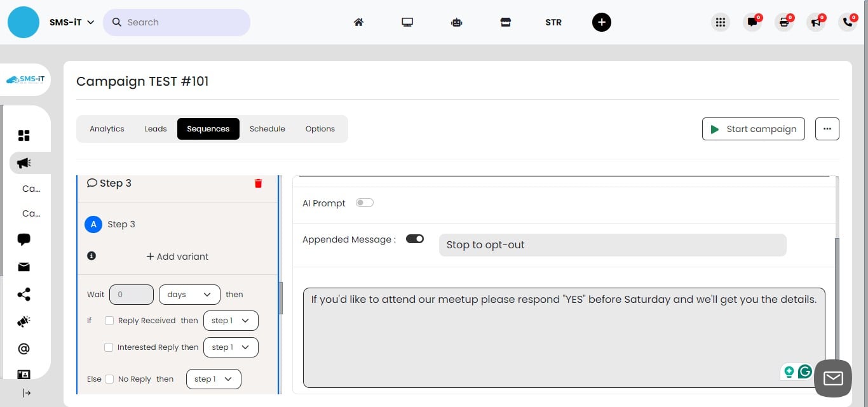This screenshot has width=868, height=407.
Task: Click the Start campaign button
Action: click(x=754, y=128)
